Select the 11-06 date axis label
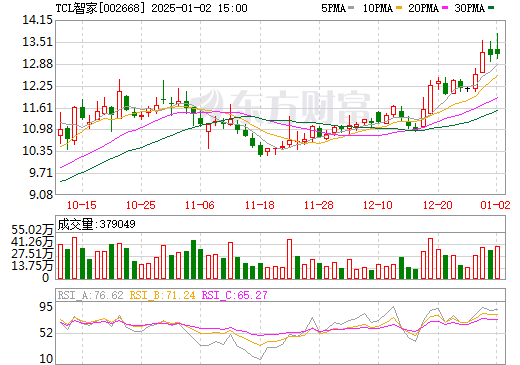 pyautogui.click(x=200, y=205)
